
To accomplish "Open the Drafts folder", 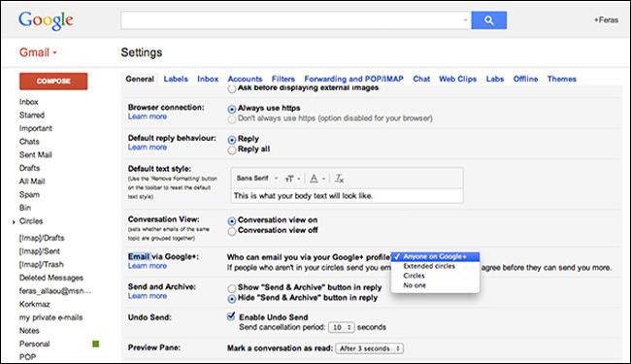I will click(x=29, y=168).
